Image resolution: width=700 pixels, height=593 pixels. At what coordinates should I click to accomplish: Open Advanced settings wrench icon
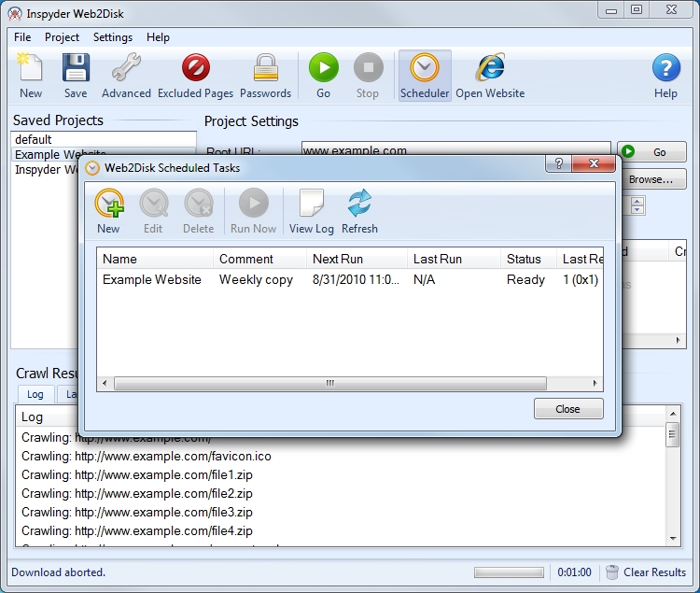pos(126,75)
